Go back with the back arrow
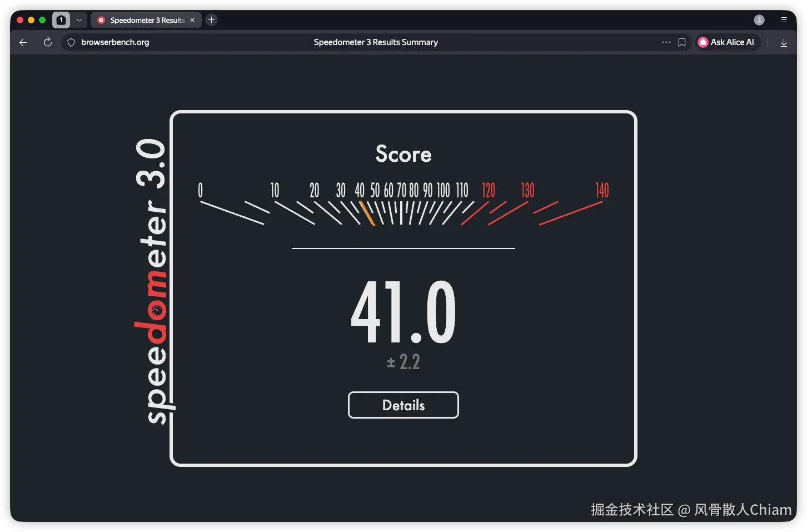 coord(23,42)
